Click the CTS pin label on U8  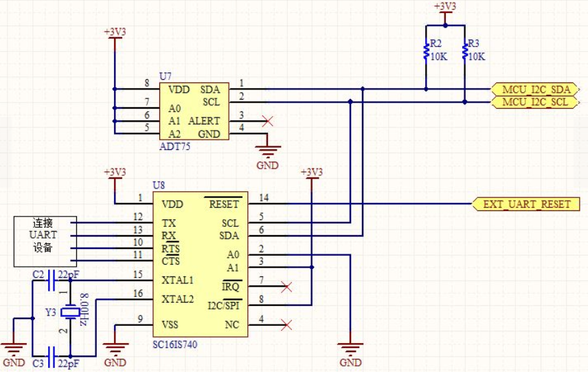(x=170, y=261)
